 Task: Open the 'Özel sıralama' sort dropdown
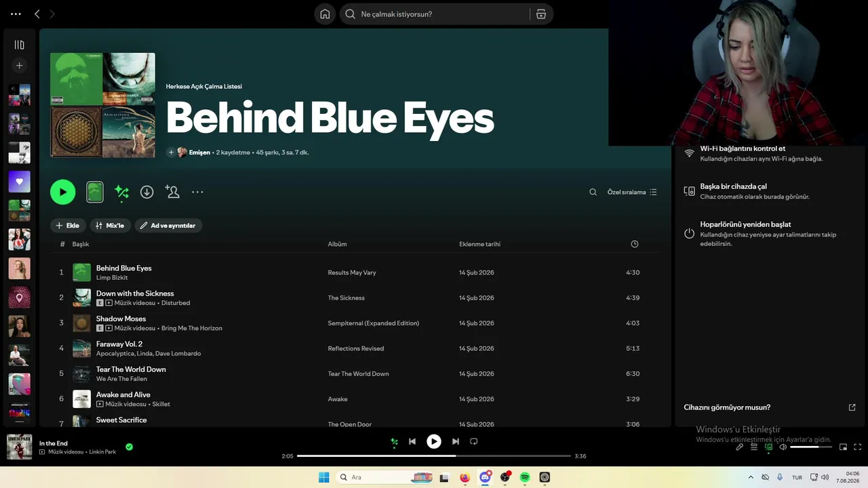(632, 192)
